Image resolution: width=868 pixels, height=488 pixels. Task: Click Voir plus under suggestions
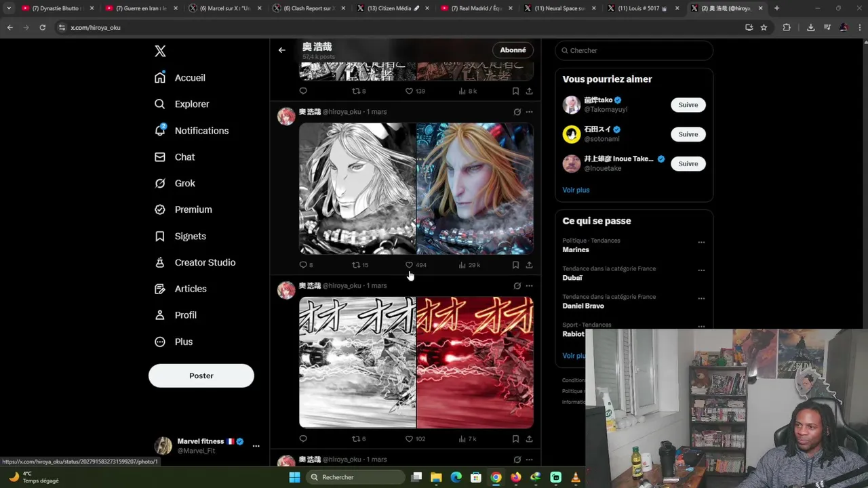coord(576,190)
